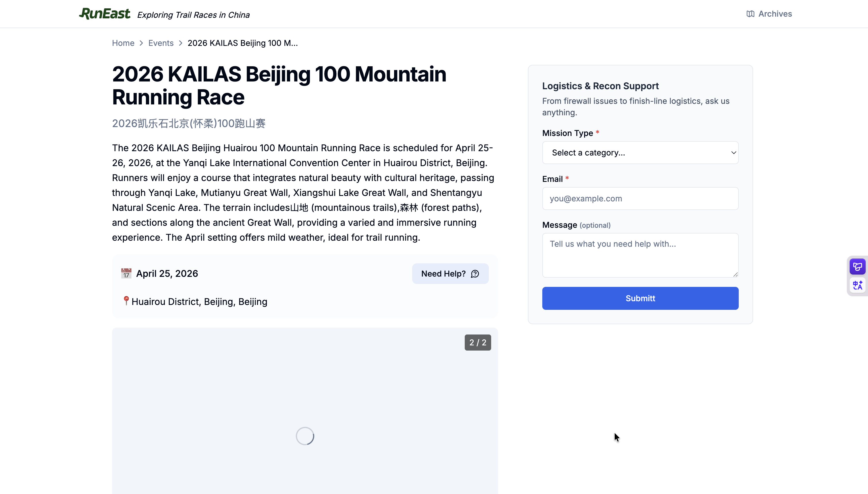Click the calendar icon beside April 25, 2026

pyautogui.click(x=126, y=273)
